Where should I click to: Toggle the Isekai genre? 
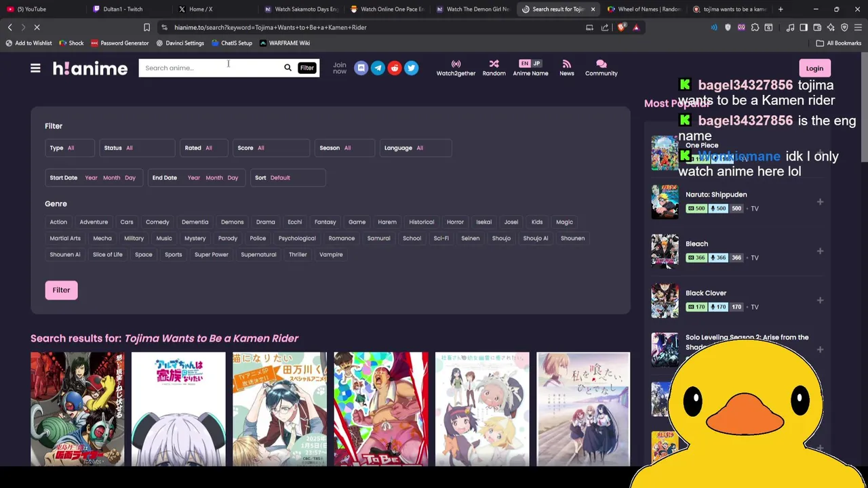484,222
